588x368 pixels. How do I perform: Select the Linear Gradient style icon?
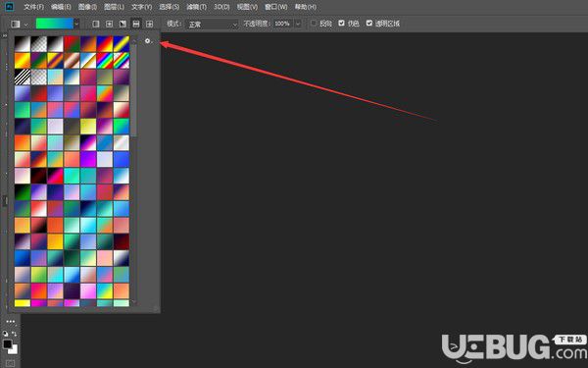click(x=96, y=24)
